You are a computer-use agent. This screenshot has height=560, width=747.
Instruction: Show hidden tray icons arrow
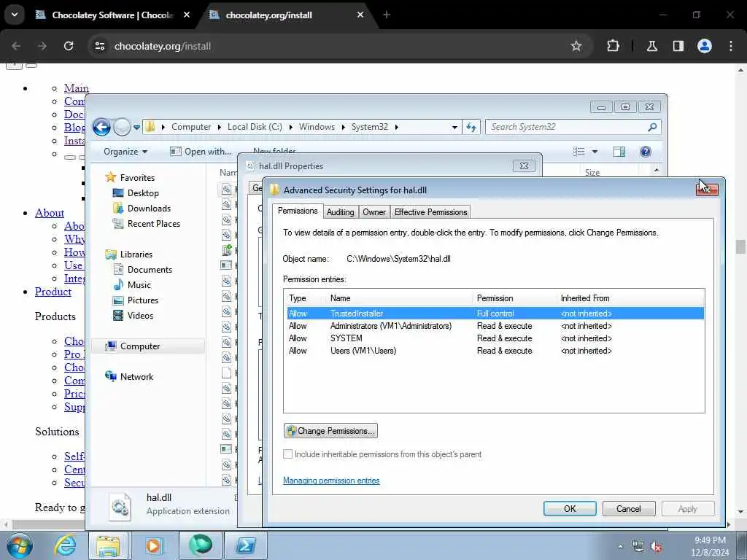620,547
